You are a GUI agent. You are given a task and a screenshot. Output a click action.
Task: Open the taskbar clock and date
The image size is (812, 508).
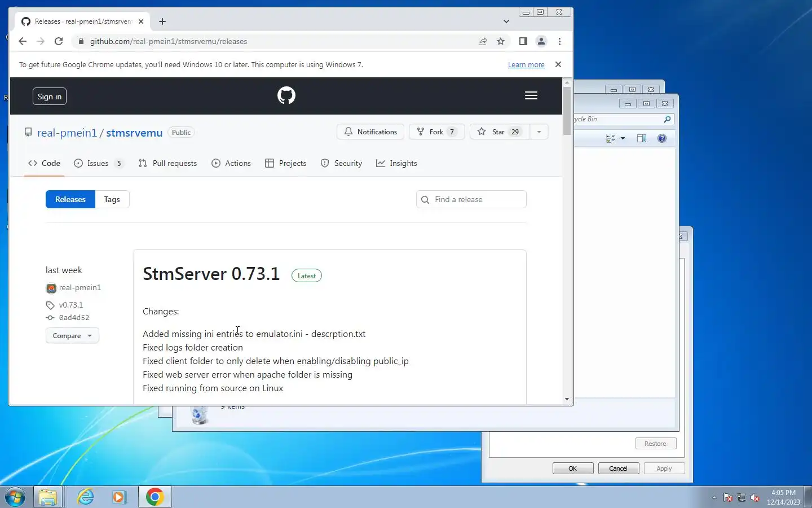coord(783,497)
